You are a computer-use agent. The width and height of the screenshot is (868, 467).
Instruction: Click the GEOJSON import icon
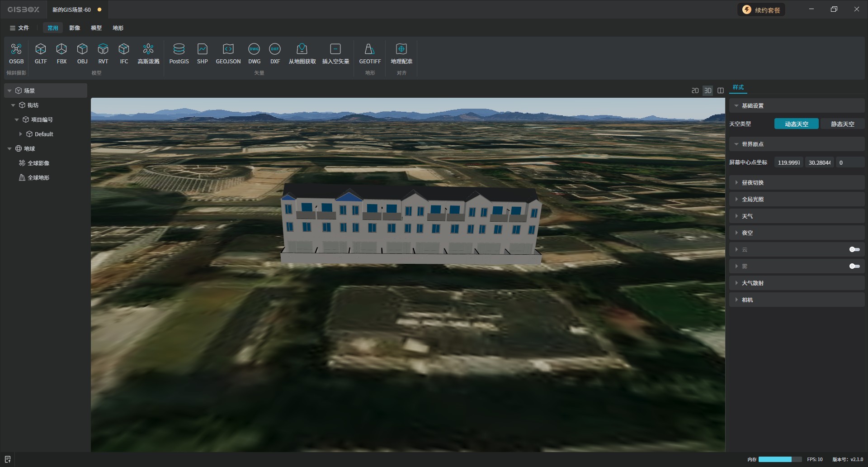(x=228, y=49)
